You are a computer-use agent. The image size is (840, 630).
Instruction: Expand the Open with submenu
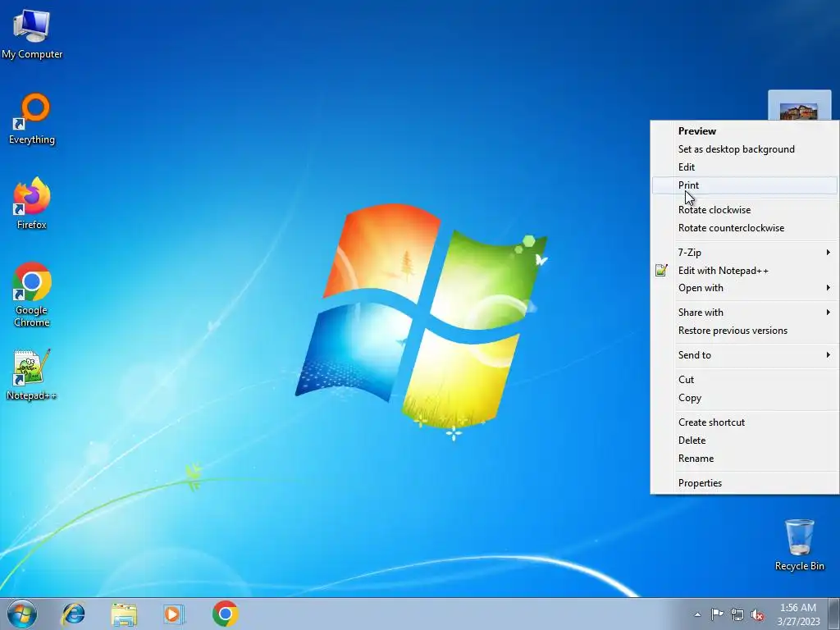click(x=745, y=288)
